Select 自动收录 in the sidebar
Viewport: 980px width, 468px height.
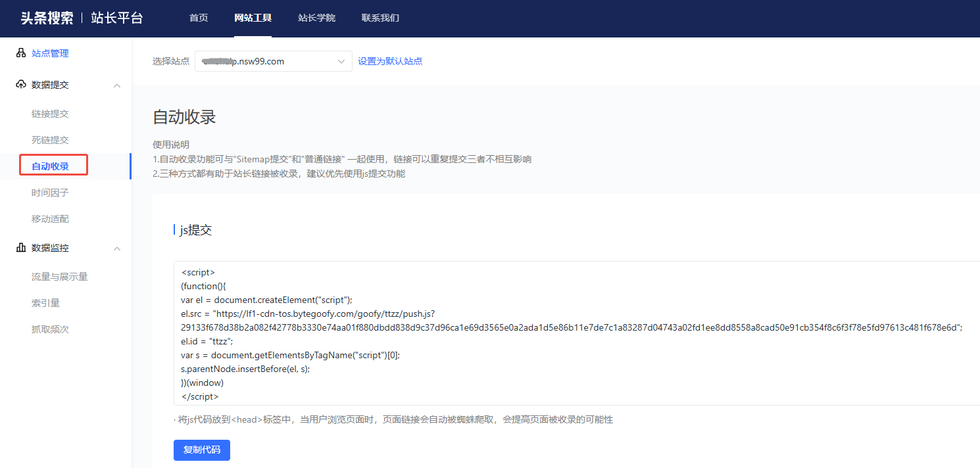[x=50, y=166]
